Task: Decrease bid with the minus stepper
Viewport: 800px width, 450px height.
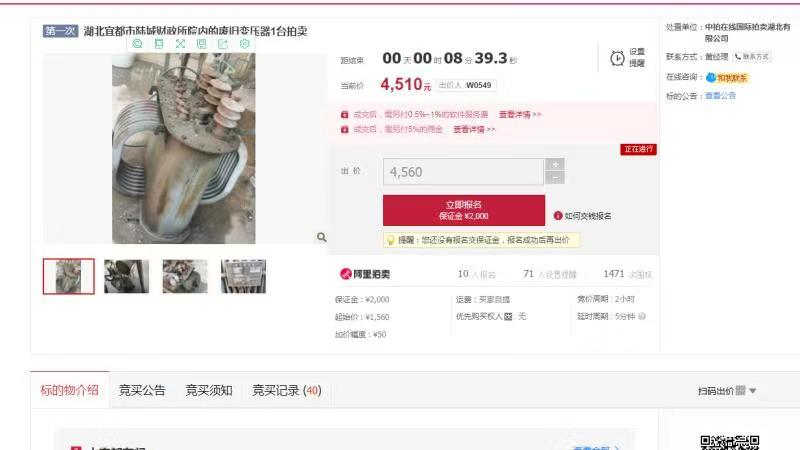Action: (555, 178)
